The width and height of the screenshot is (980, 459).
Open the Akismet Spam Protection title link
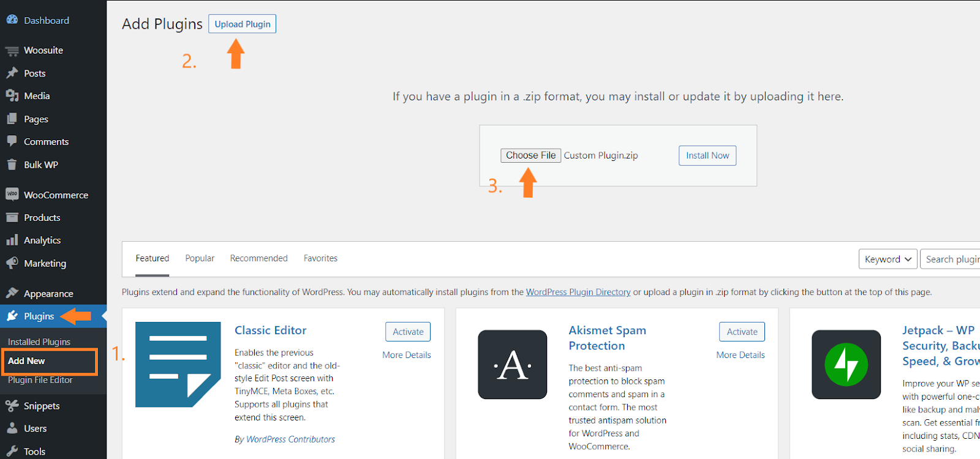click(607, 338)
